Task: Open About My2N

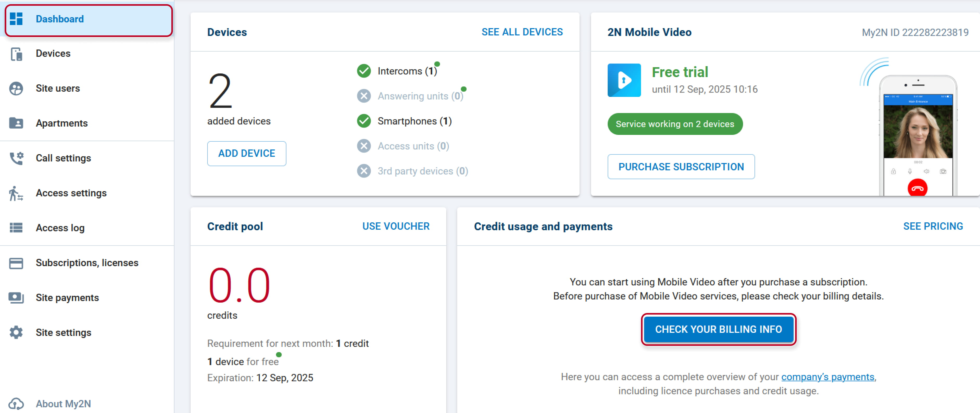Action: pos(87,403)
